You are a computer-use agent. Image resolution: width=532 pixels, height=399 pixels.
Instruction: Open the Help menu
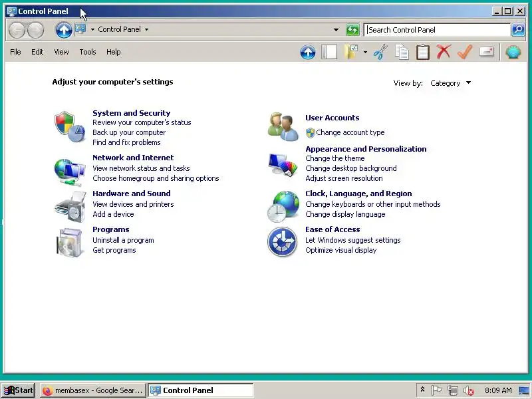pos(113,52)
